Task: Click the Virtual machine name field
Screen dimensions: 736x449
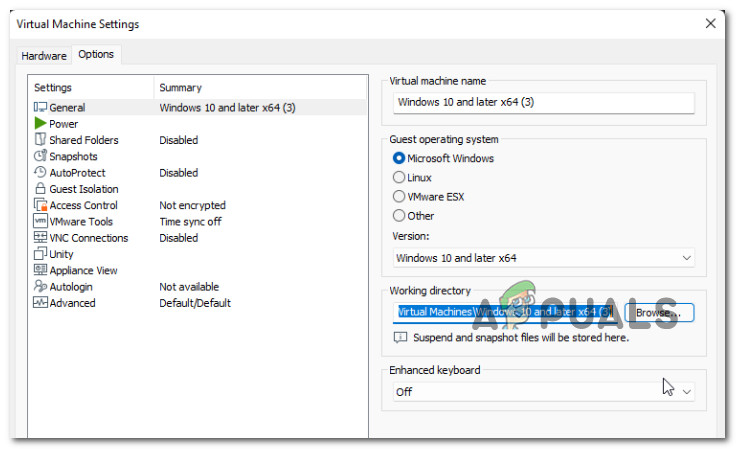Action: coord(544,102)
